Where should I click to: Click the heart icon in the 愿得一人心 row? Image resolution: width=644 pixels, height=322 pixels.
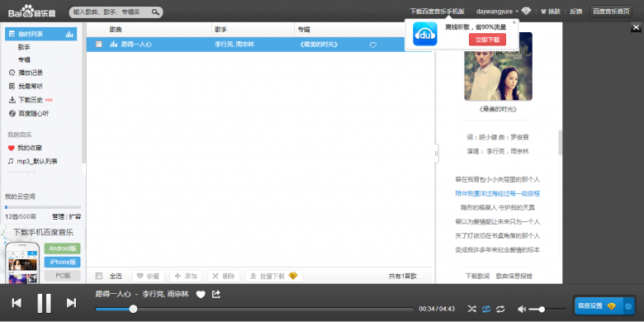(373, 45)
